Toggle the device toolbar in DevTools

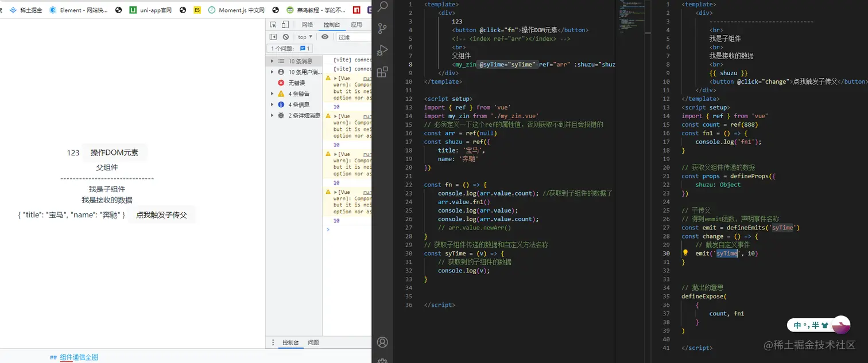coord(285,25)
